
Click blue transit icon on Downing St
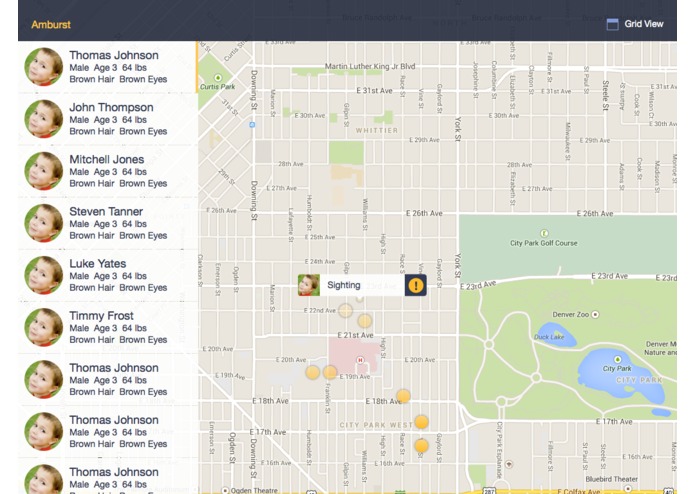pos(252,125)
